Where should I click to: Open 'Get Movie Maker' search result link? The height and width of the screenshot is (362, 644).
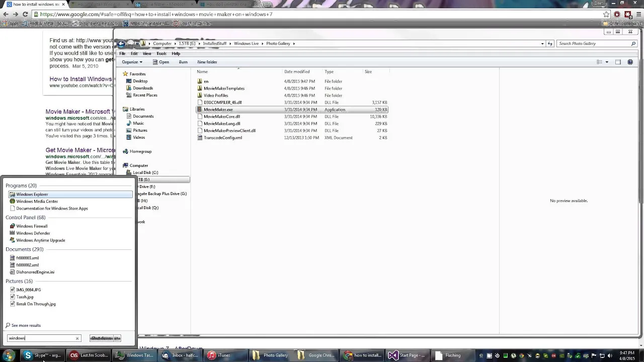(x=80, y=150)
